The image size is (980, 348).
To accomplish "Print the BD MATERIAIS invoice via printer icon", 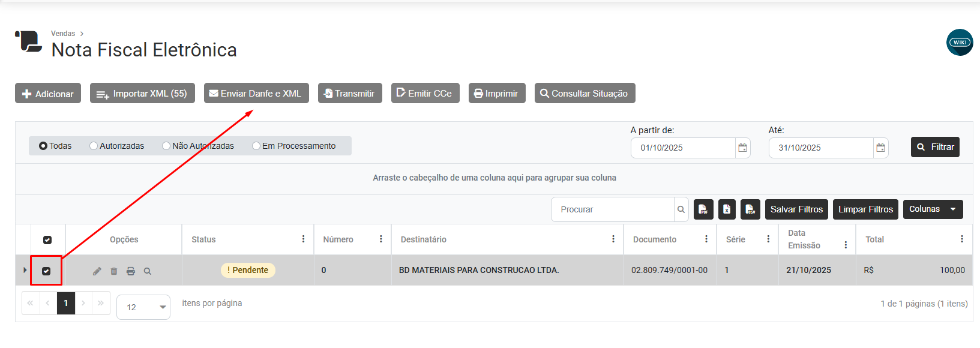I will pyautogui.click(x=131, y=271).
